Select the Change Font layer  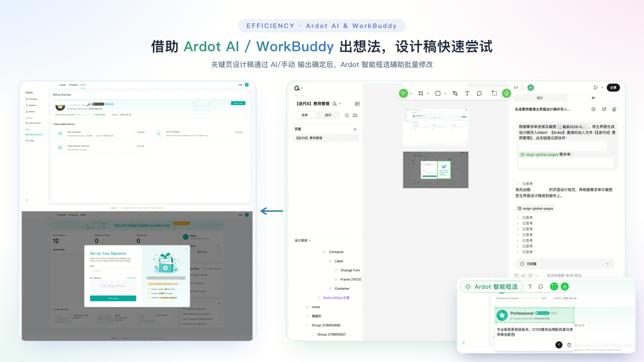coord(350,270)
